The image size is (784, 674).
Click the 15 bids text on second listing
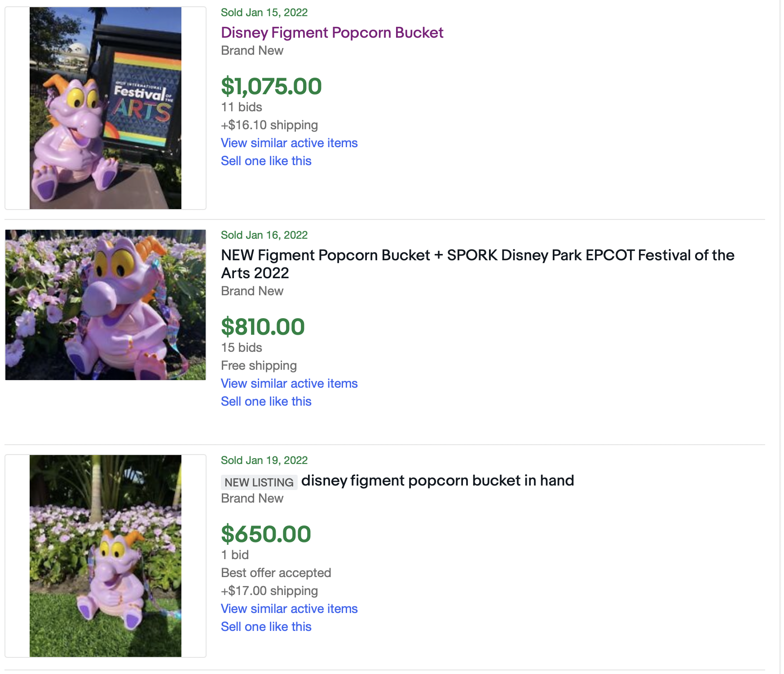click(x=241, y=347)
